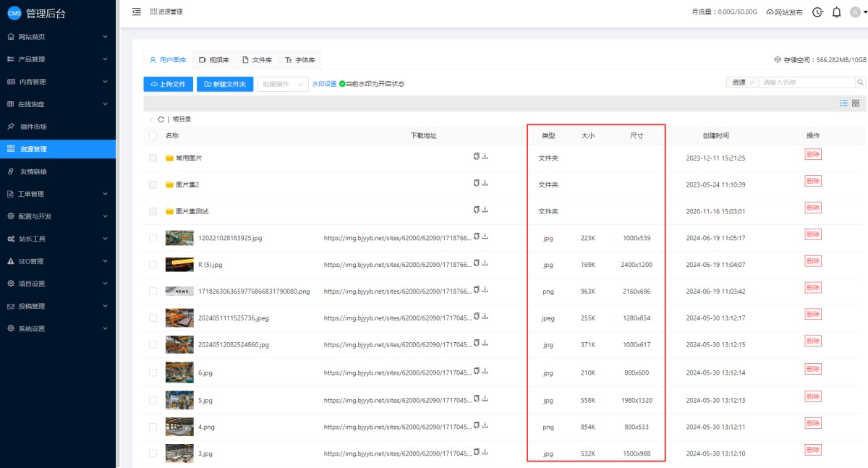
Task: Open the clock history icon in header
Action: pos(817,12)
